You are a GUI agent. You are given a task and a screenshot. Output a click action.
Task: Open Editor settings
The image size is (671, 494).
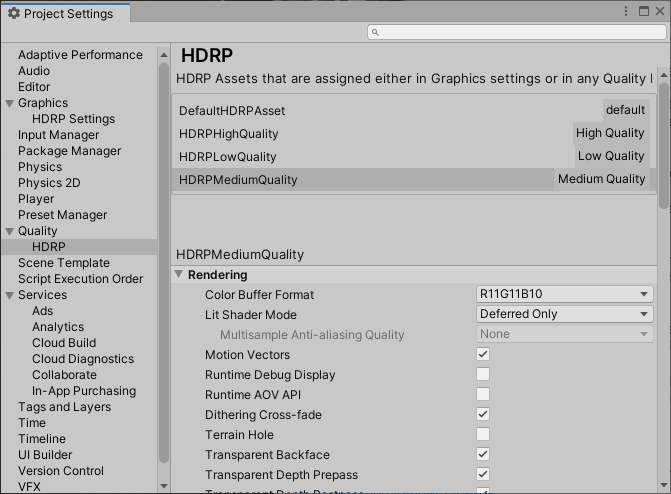(34, 87)
